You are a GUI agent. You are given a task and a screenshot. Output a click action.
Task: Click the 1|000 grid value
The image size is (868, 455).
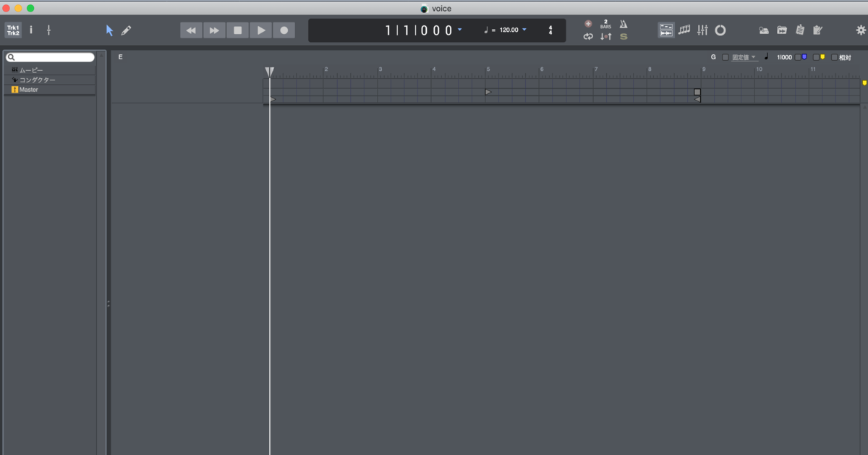click(785, 57)
